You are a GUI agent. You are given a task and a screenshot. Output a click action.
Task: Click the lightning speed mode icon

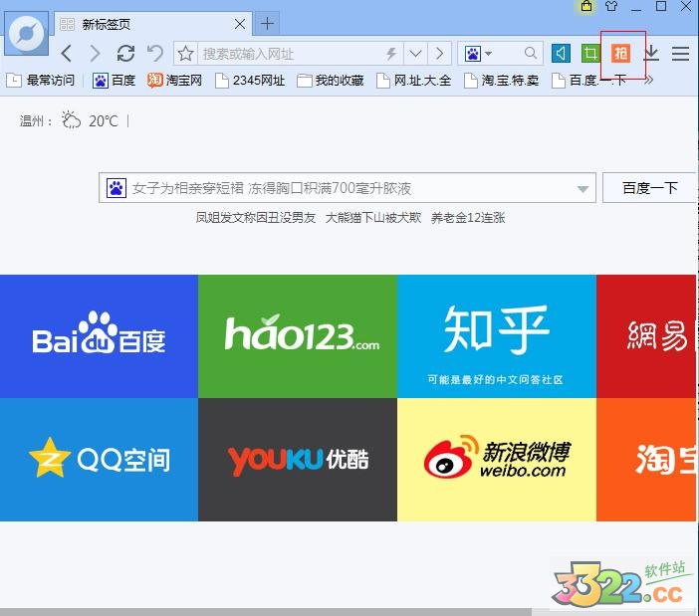391,54
